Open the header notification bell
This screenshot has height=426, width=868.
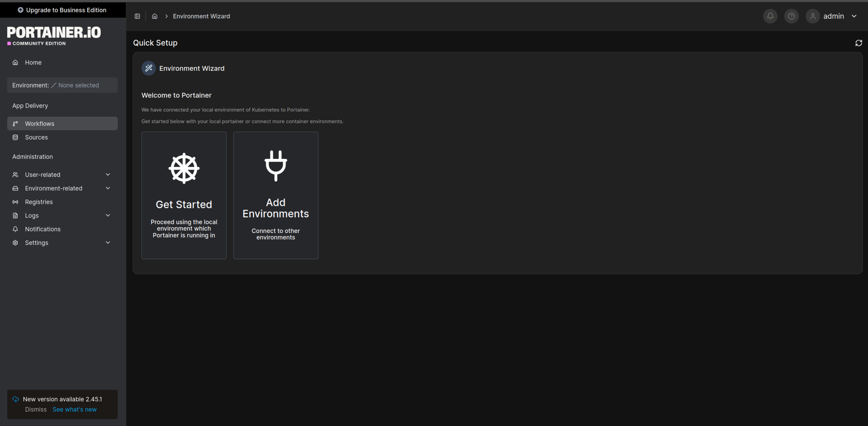coord(770,16)
